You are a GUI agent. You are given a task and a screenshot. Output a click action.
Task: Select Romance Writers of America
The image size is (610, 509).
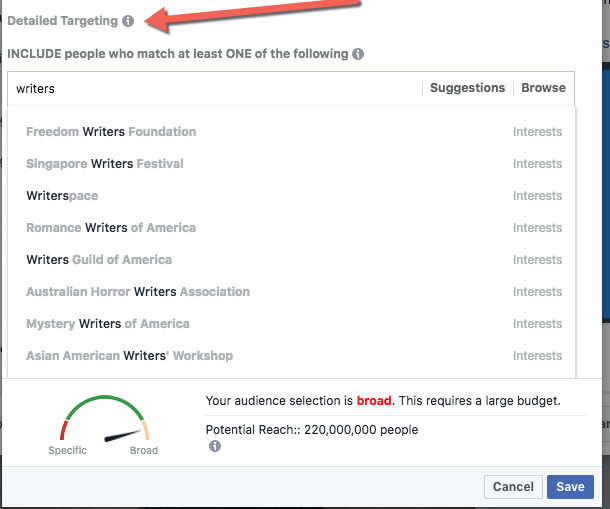pos(291,228)
